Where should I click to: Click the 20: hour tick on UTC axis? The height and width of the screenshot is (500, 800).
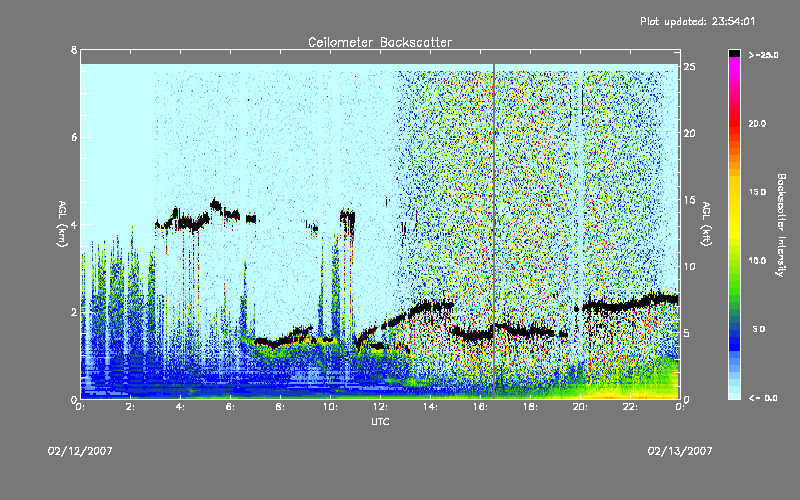(x=581, y=407)
